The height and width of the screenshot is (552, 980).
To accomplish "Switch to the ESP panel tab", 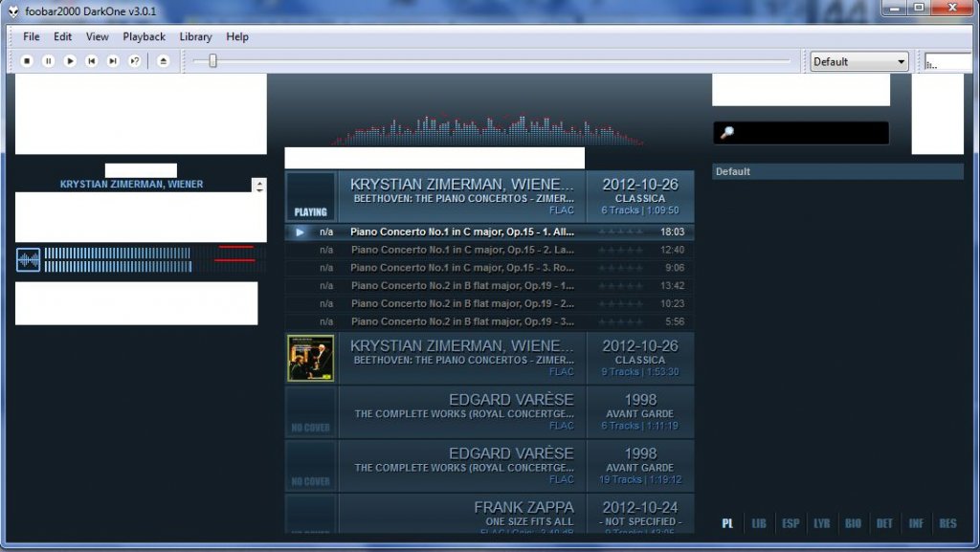I will tap(791, 523).
